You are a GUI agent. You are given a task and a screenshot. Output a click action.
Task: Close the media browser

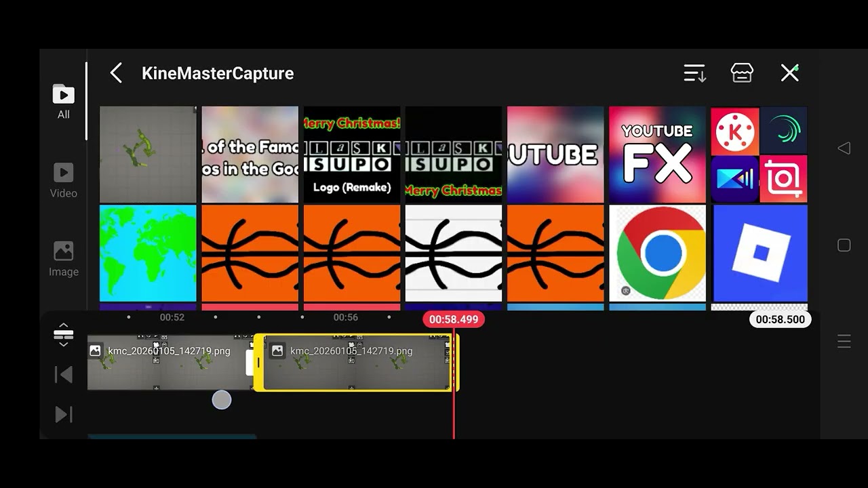[x=789, y=73]
